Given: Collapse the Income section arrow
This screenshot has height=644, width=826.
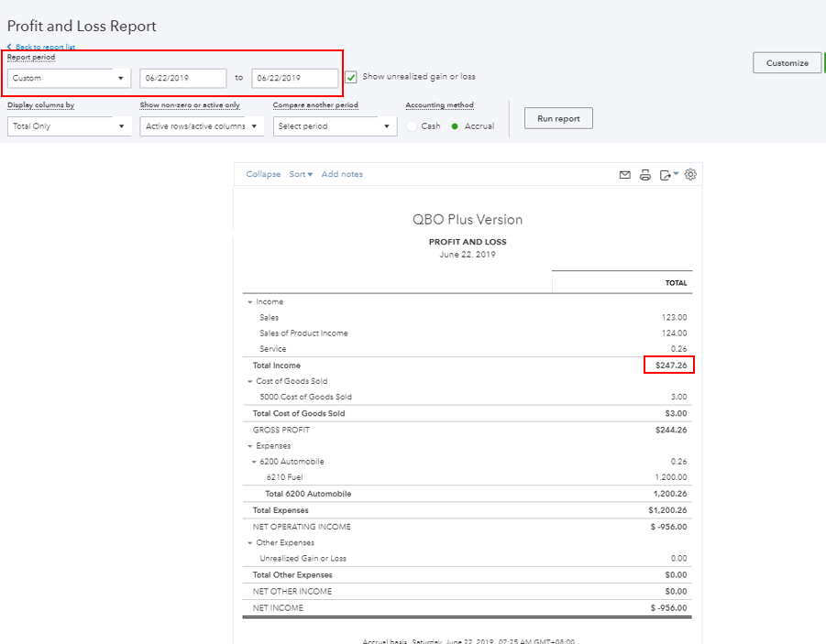Looking at the screenshot, I should click(x=249, y=302).
